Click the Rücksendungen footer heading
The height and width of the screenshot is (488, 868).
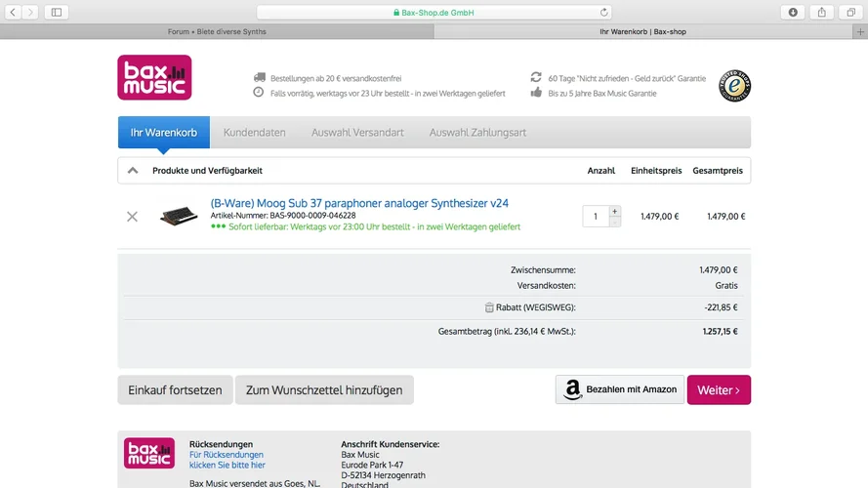point(221,444)
